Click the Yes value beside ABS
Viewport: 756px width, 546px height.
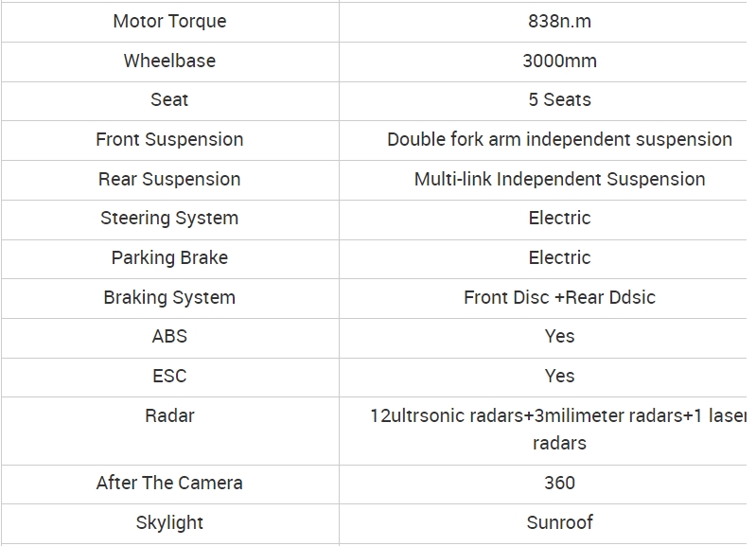[x=559, y=336]
